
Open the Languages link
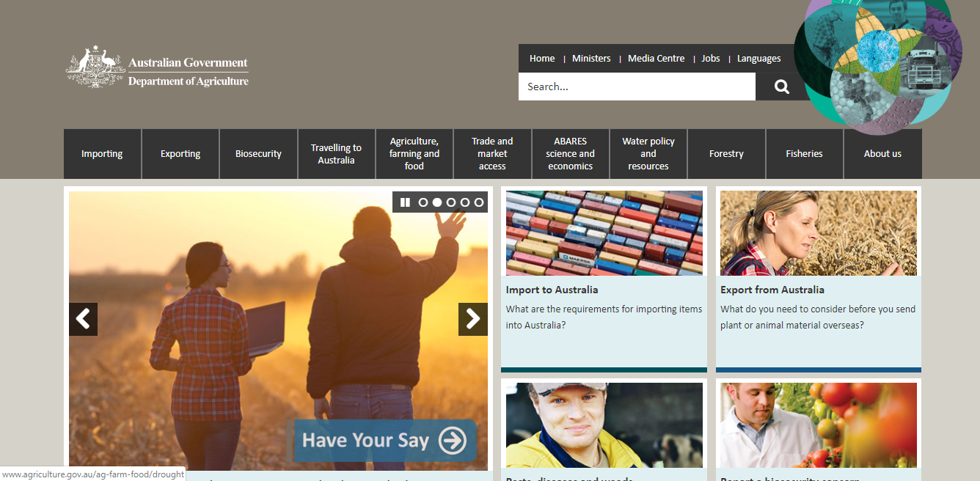(x=759, y=59)
